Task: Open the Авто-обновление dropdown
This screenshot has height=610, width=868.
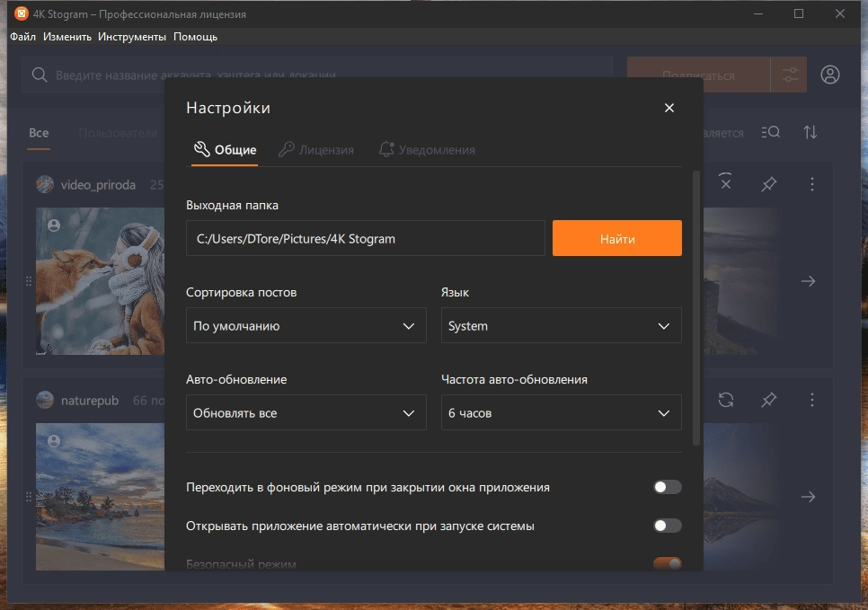Action: click(x=306, y=412)
